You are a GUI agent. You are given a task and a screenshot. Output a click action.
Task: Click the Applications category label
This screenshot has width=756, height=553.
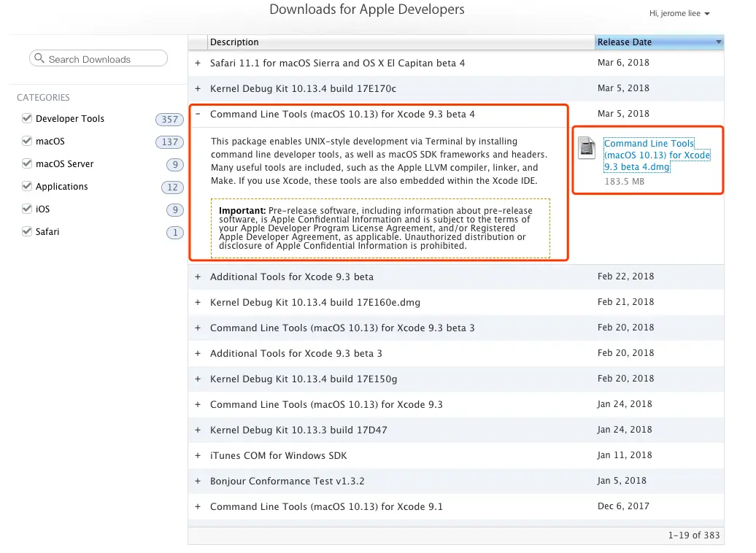[x=62, y=187]
